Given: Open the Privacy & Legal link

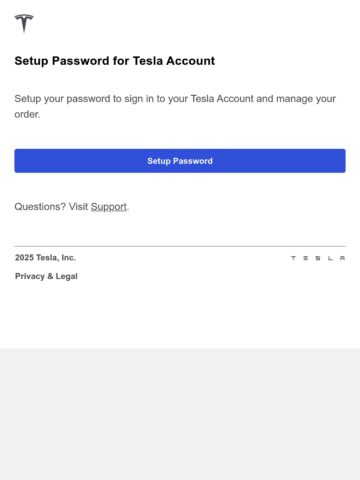Looking at the screenshot, I should [46, 276].
